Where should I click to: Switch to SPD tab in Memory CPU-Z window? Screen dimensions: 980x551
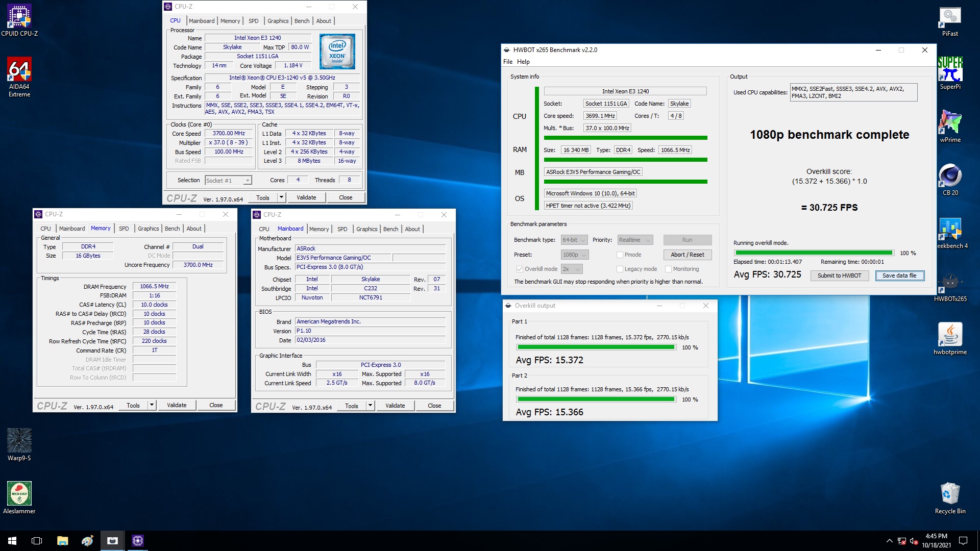[124, 229]
